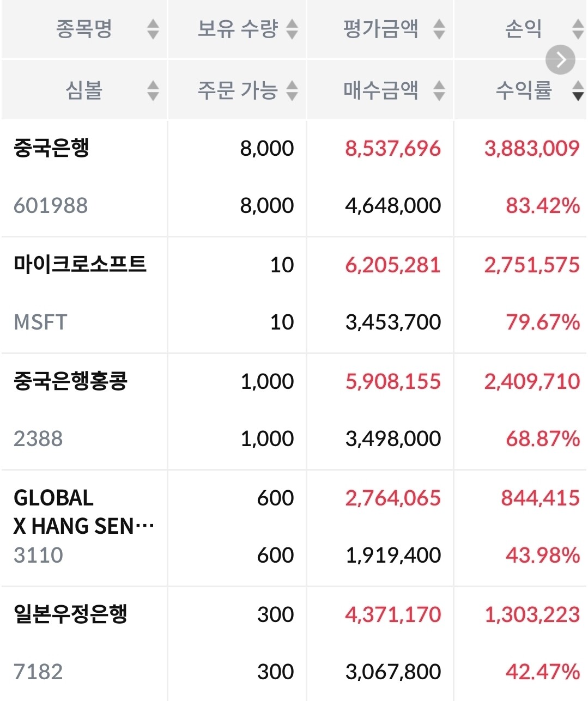Open the 중국은행 stock row
The width and height of the screenshot is (588, 701).
[52, 148]
